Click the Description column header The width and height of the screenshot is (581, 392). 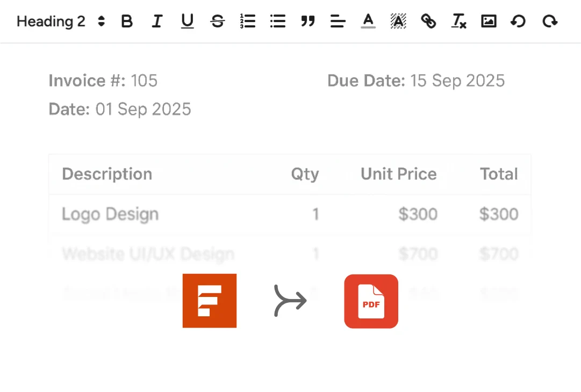point(107,174)
